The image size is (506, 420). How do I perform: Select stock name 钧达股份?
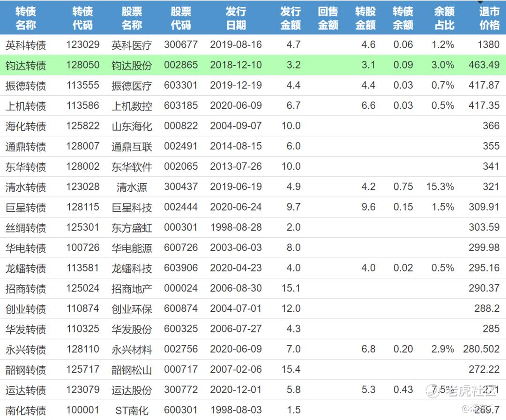[132, 65]
